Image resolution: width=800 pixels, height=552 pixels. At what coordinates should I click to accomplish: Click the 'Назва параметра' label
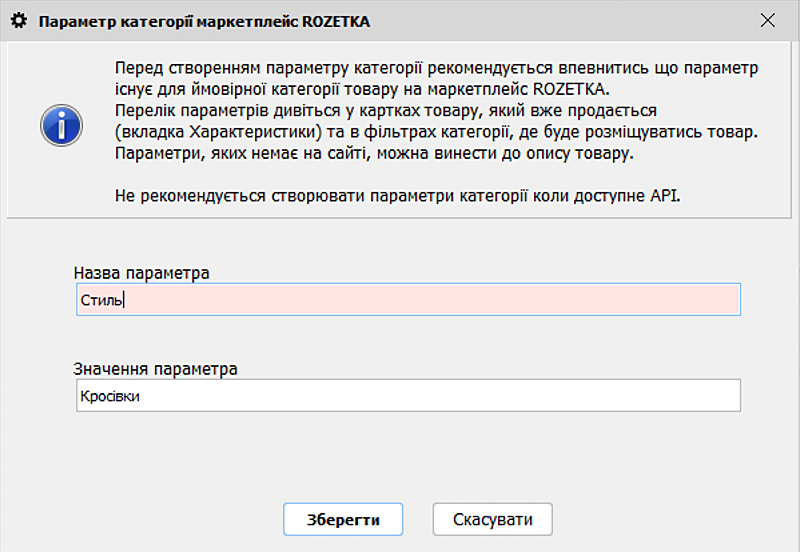pyautogui.click(x=141, y=273)
